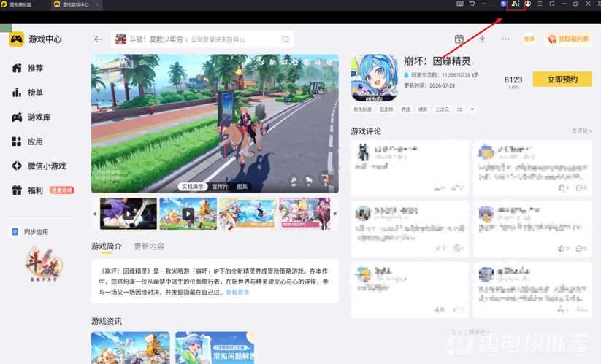Open the user account avatar icon in title bar

tap(528, 4)
